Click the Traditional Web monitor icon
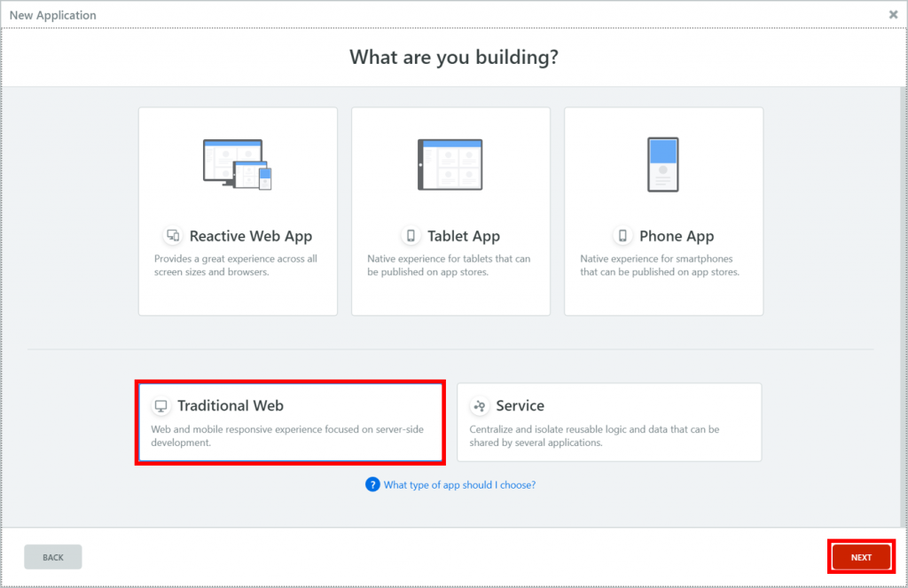 click(x=160, y=406)
